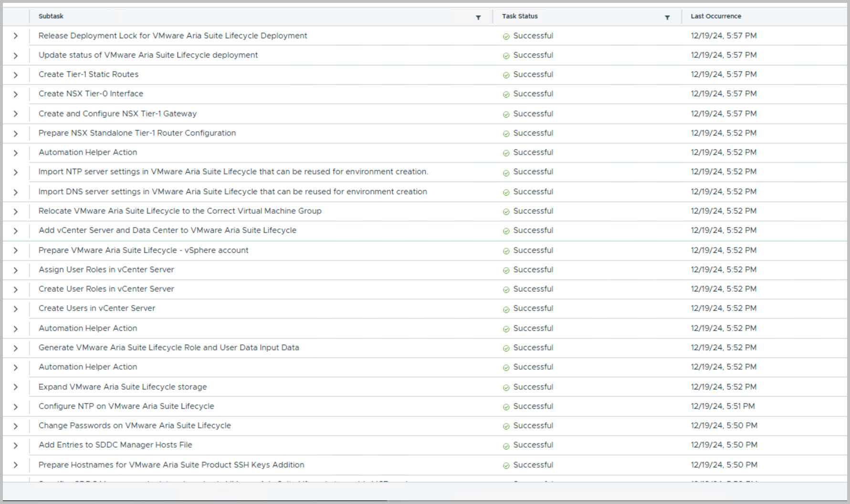Expand the Release Deployment Lock subtask row
This screenshot has width=850, height=504.
[16, 36]
